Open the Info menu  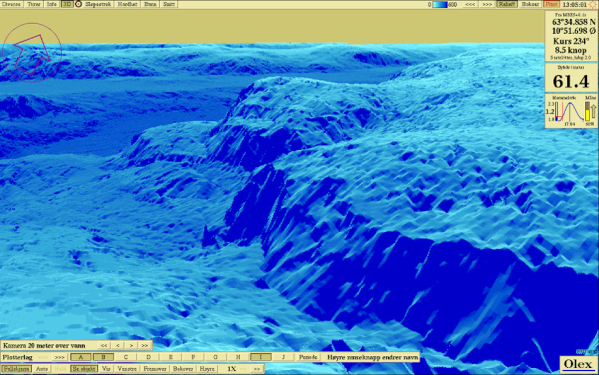pos(52,4)
